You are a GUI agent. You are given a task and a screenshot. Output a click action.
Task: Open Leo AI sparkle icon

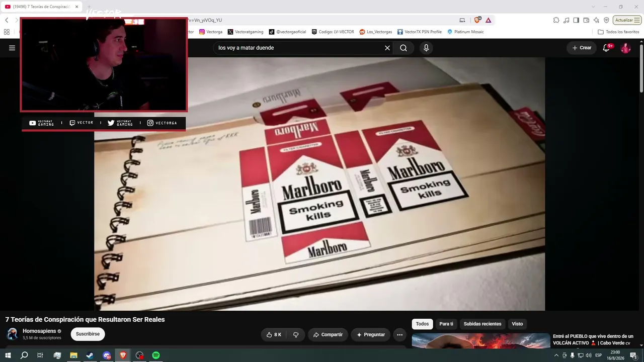[596, 20]
